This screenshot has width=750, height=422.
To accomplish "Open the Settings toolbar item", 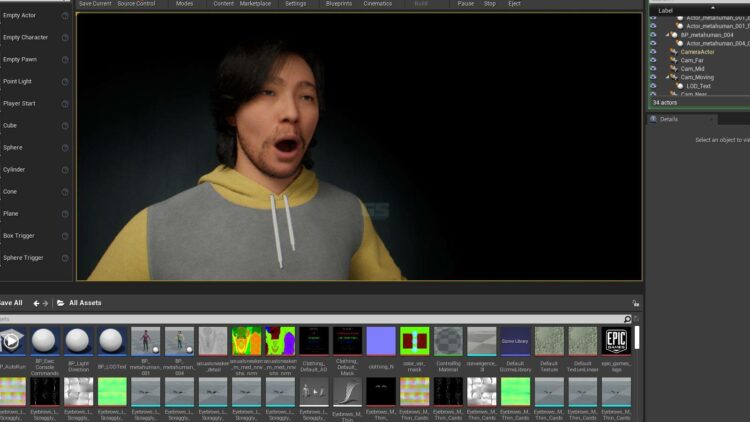I will pyautogui.click(x=296, y=3).
